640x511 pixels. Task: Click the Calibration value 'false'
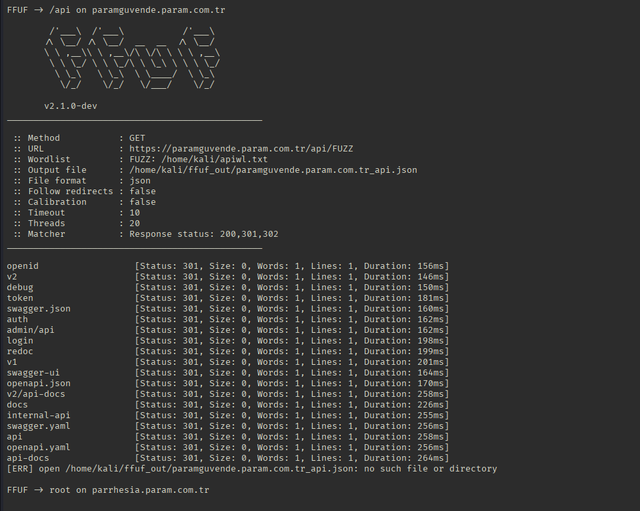tap(142, 202)
